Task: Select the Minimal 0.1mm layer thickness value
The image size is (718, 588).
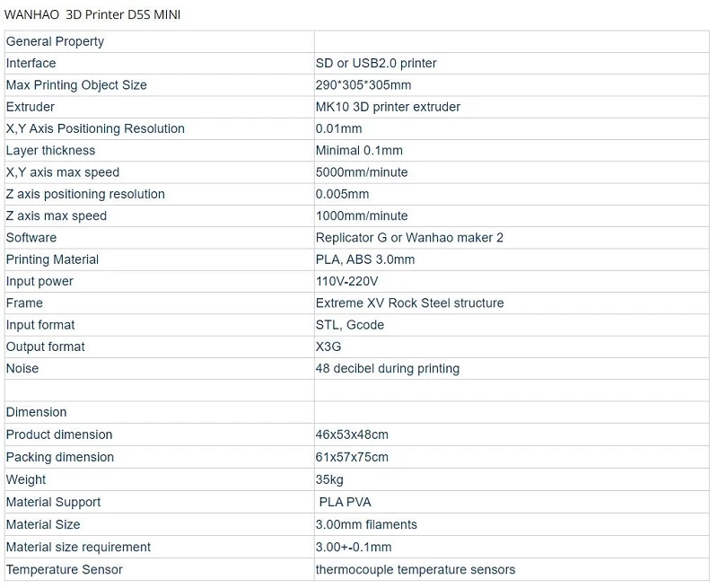Action: (x=359, y=151)
